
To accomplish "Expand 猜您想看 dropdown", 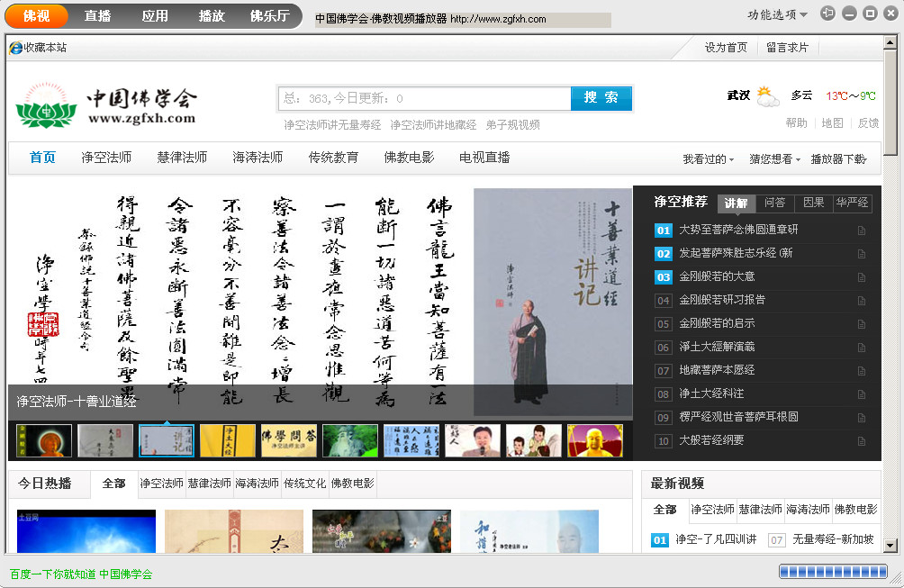I will [775, 159].
